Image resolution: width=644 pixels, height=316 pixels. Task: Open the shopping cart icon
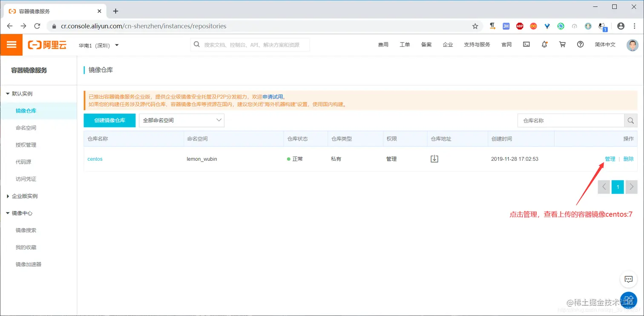[562, 44]
